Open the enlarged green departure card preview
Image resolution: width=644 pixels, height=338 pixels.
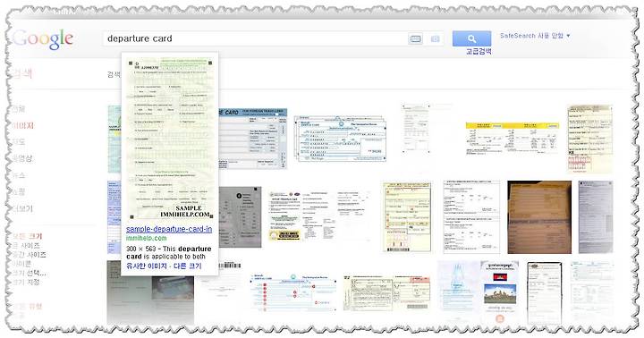[x=170, y=138]
